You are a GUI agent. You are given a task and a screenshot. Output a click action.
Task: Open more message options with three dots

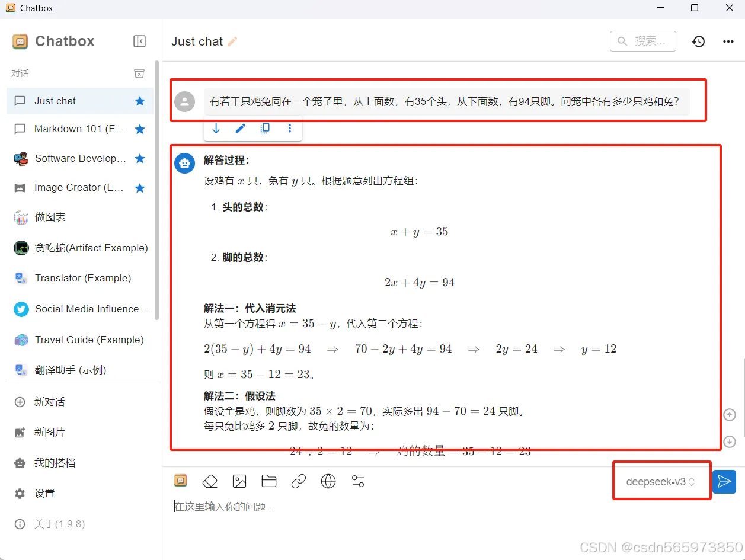point(290,128)
